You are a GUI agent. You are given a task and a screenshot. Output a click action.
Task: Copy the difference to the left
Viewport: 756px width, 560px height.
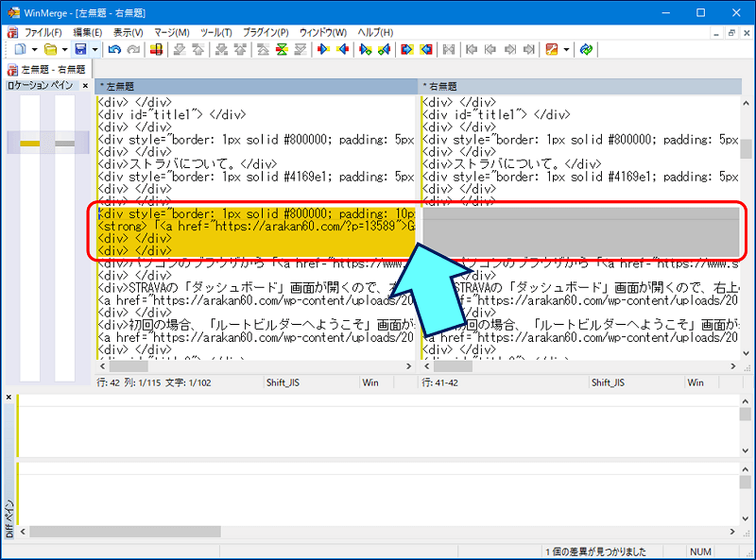point(343,49)
